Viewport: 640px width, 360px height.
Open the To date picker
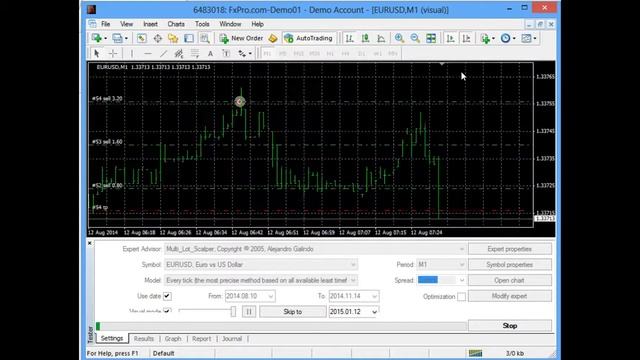click(x=374, y=296)
